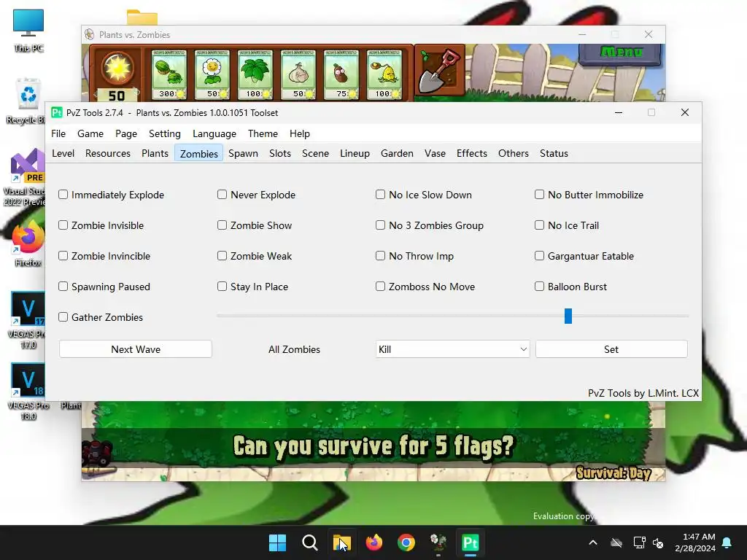
Task: Enable Gargantuar Eatable option
Action: (x=539, y=256)
